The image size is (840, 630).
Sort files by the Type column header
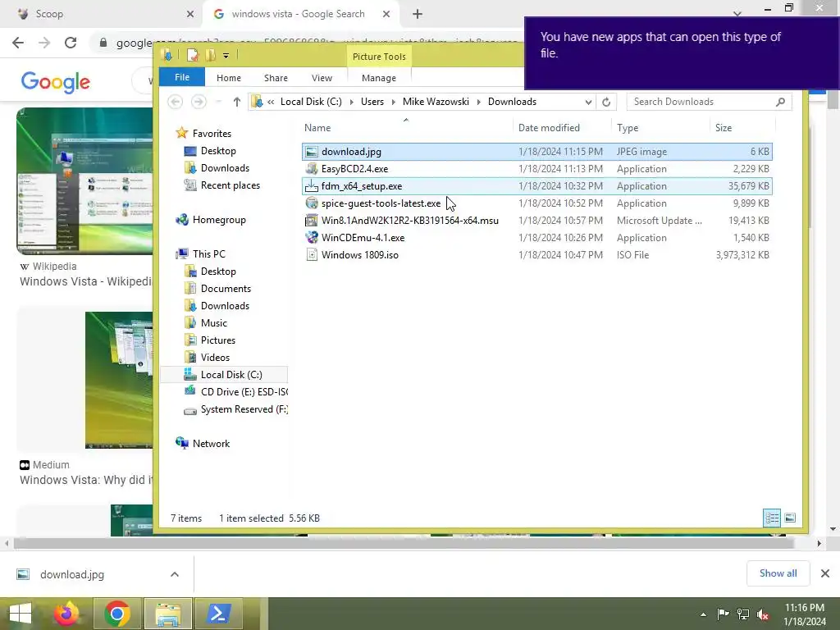pyautogui.click(x=628, y=127)
